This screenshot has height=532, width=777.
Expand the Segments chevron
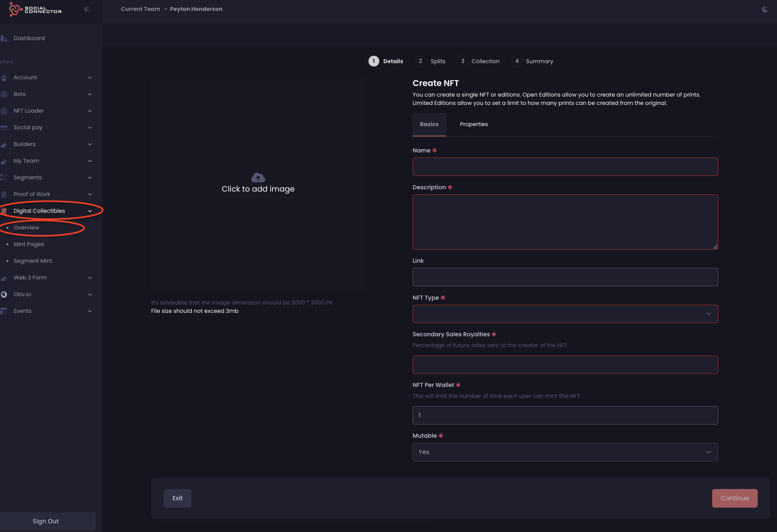90,177
